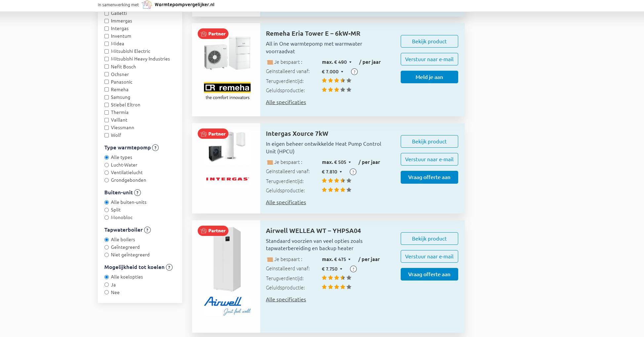This screenshot has height=337, width=644.
Task: Click info icon by Remeha price € 7.000
Action: pyautogui.click(x=354, y=72)
